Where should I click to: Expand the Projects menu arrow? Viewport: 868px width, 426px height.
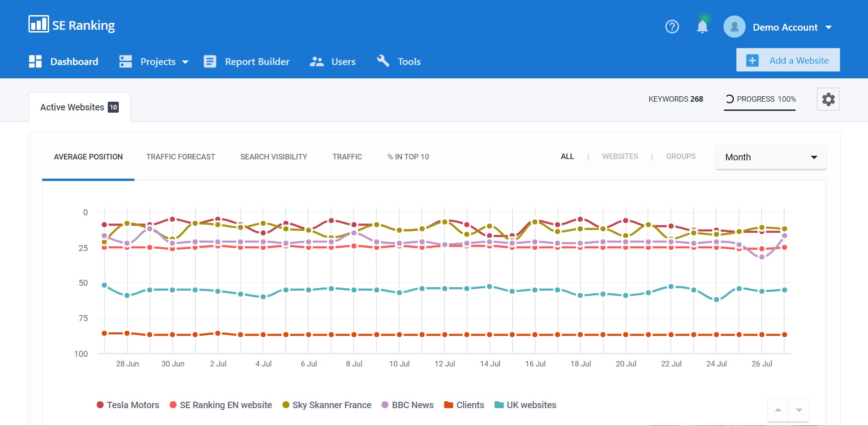tap(185, 62)
